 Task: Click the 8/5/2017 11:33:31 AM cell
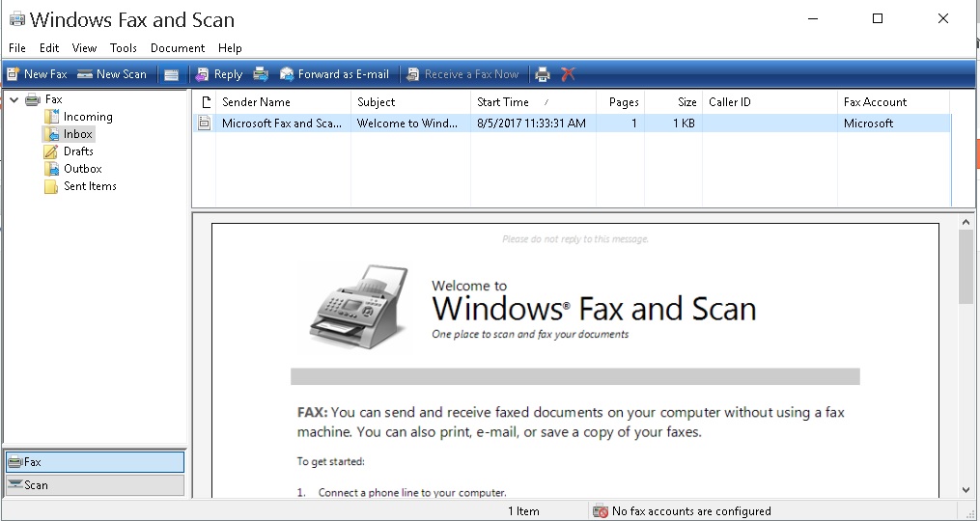pyautogui.click(x=531, y=123)
